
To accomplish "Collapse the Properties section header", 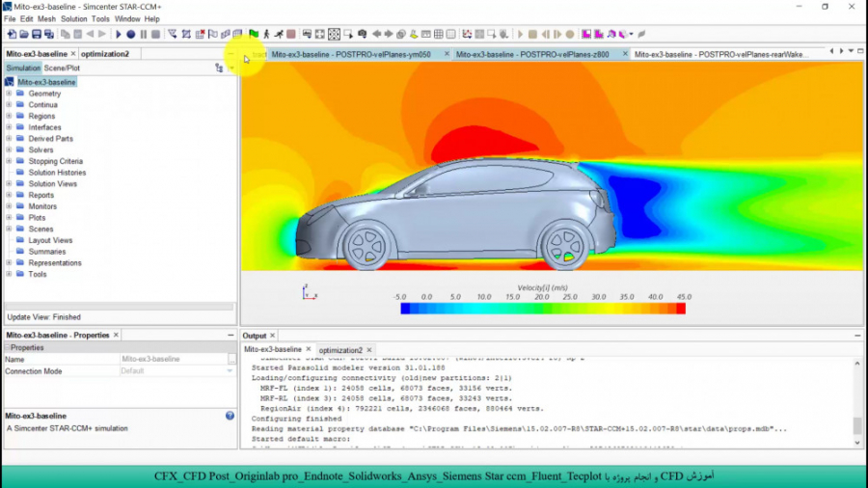I will click(x=8, y=347).
